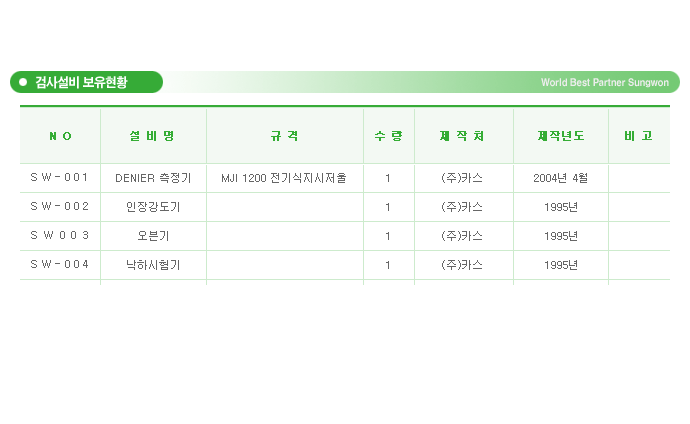Select the 검사설비 보유현황 title banner
The image size is (690, 424).
coord(87,82)
